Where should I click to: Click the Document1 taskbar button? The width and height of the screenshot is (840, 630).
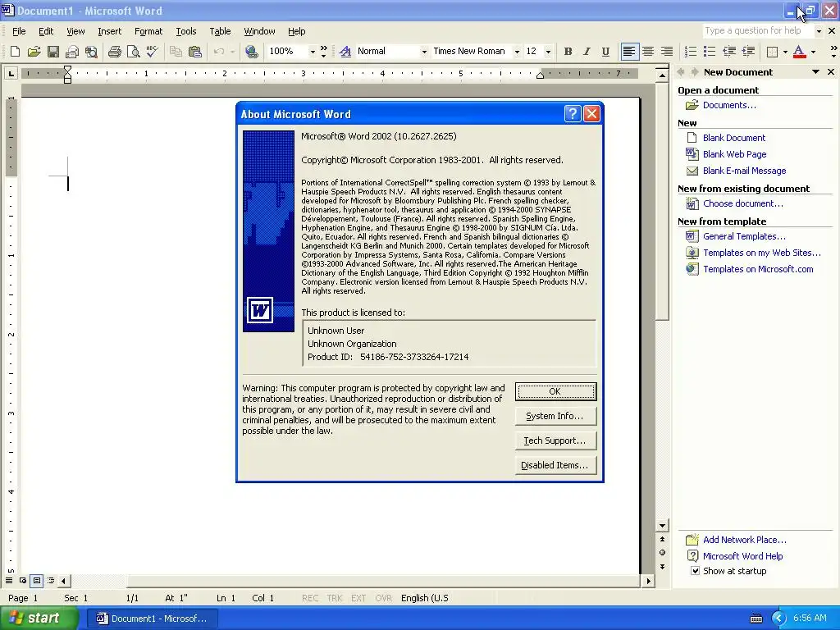[x=151, y=619]
